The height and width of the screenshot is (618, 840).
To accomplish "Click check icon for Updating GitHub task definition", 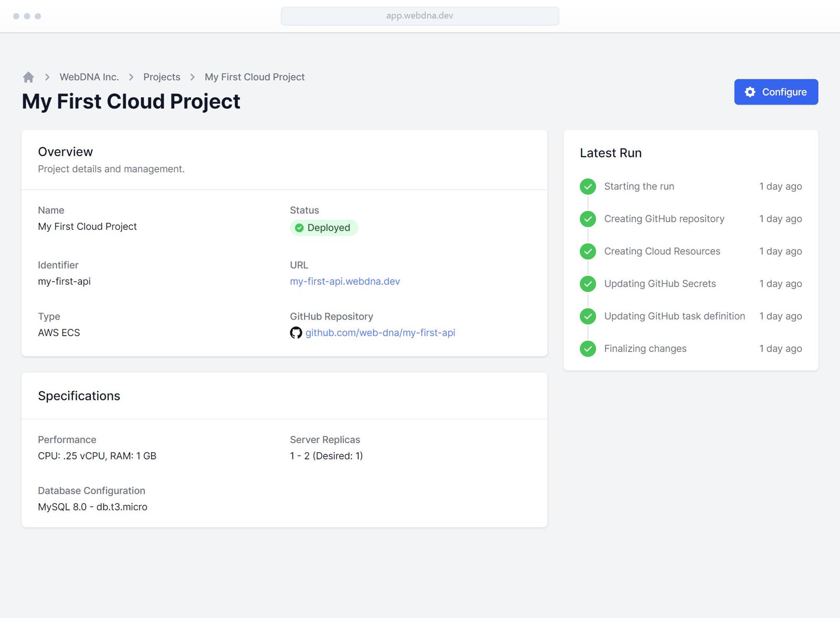I will [587, 316].
